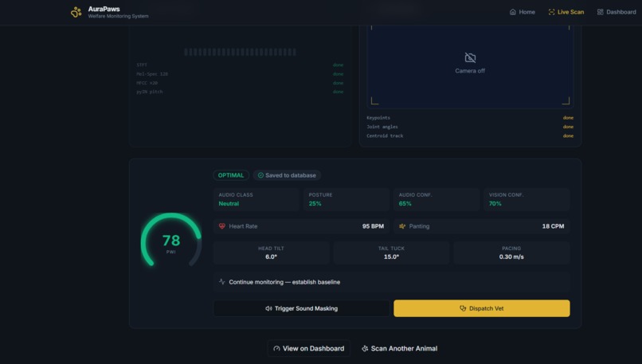Click the Keypoints row label
642x364 pixels.
(x=378, y=118)
